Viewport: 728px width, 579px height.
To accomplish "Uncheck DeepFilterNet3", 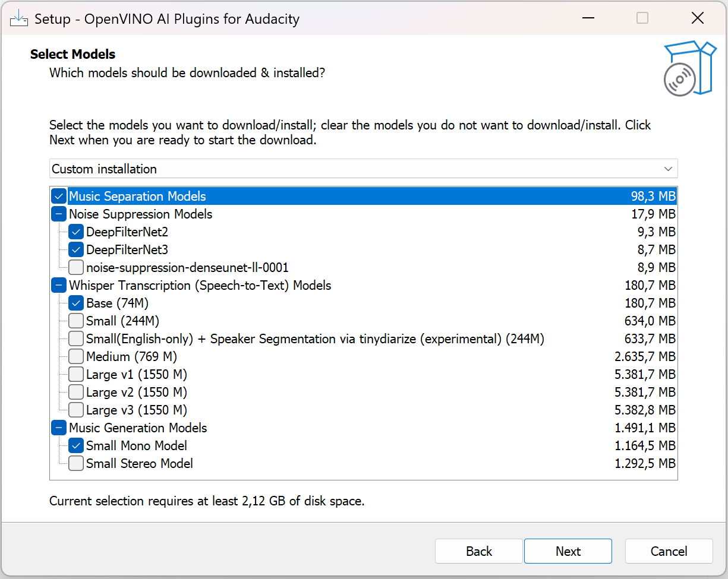I will 75,249.
